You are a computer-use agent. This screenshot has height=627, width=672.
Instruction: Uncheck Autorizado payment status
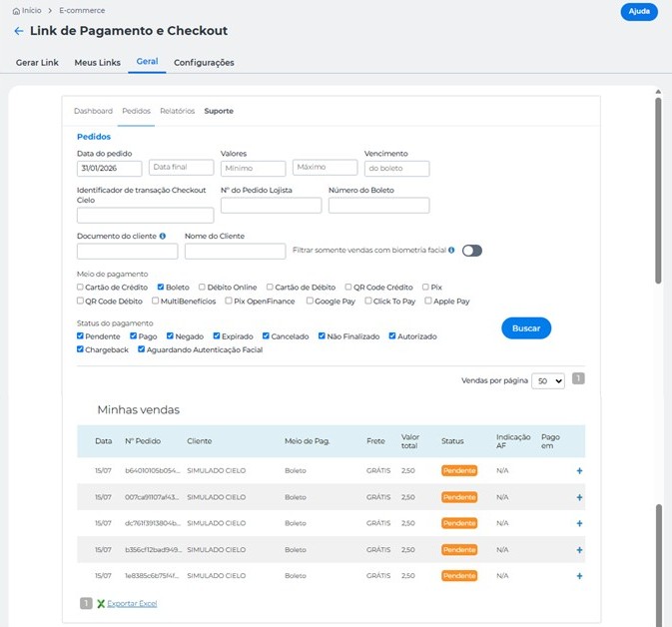392,335
